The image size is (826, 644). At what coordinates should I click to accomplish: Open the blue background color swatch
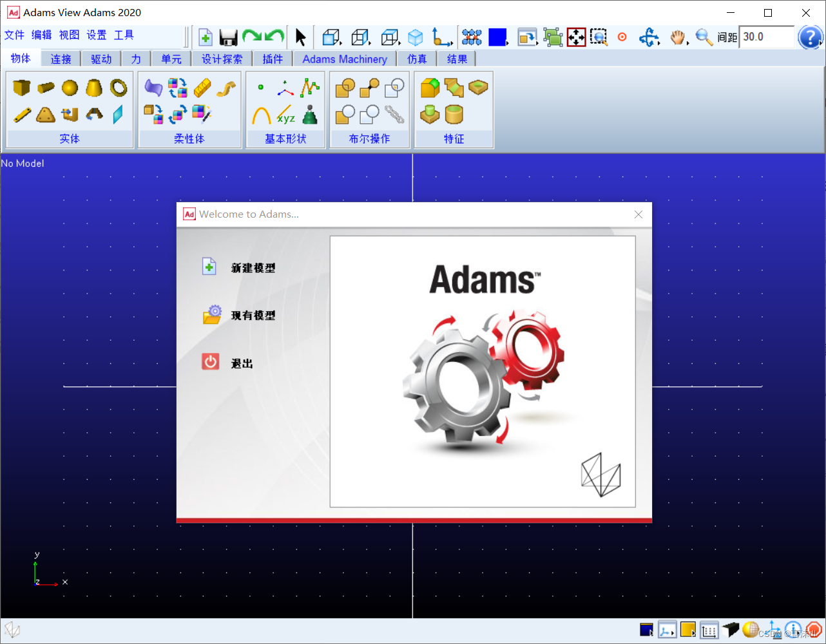tap(498, 37)
